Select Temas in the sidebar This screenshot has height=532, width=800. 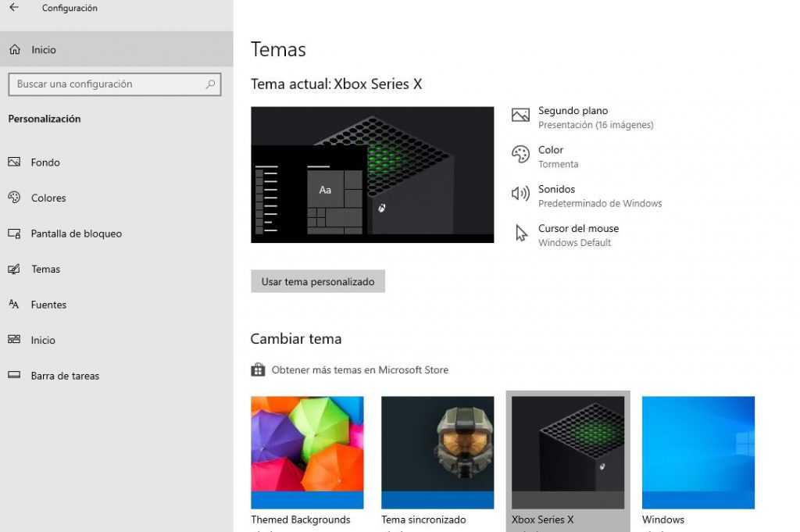45,269
